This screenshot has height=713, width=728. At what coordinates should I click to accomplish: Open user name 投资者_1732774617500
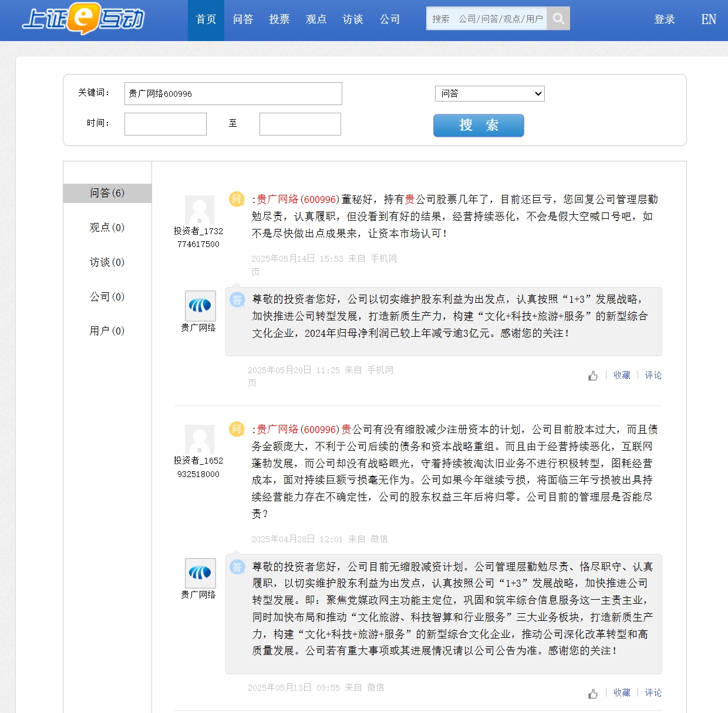[x=198, y=238]
